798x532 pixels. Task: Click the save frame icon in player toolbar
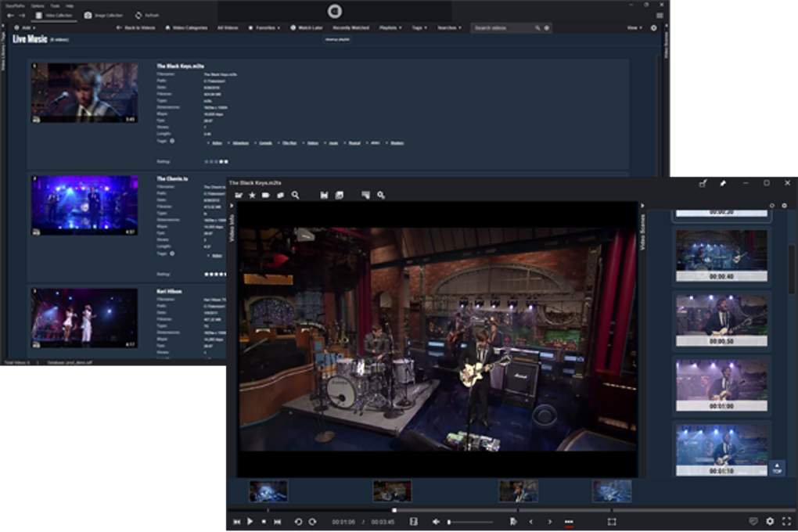pyautogui.click(x=324, y=195)
